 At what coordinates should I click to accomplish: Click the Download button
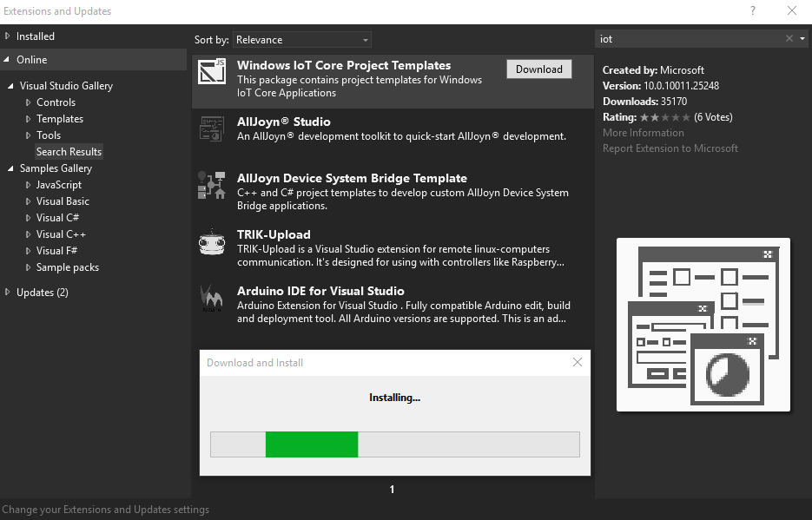coord(538,69)
